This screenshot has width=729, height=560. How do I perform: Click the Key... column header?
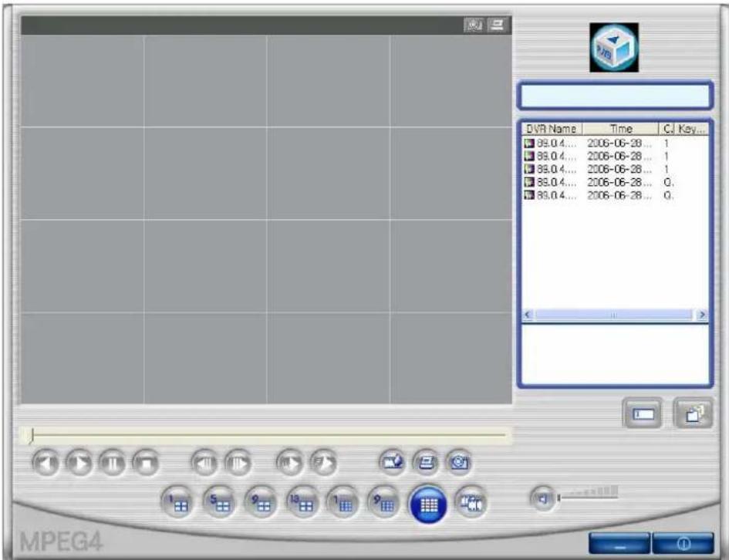pyautogui.click(x=691, y=129)
